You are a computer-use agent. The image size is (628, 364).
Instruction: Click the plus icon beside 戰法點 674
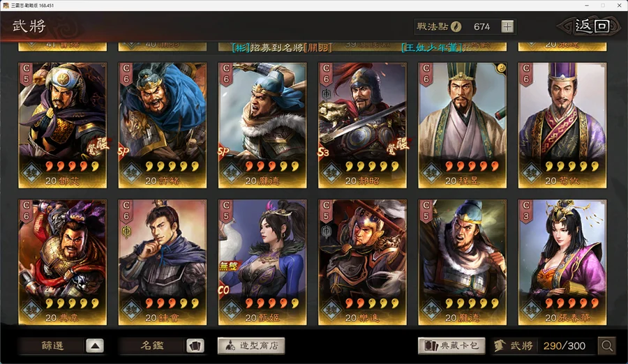pyautogui.click(x=507, y=26)
